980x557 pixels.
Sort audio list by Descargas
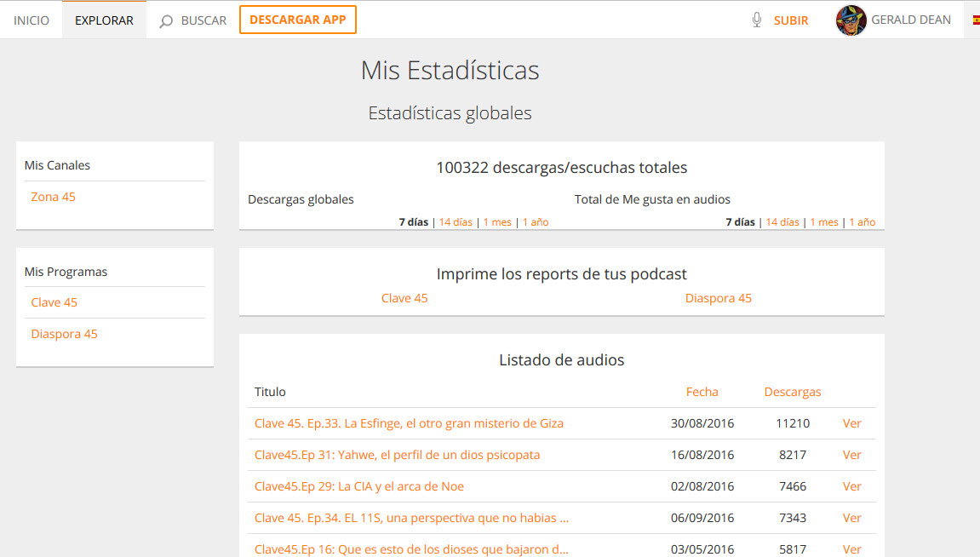[792, 392]
